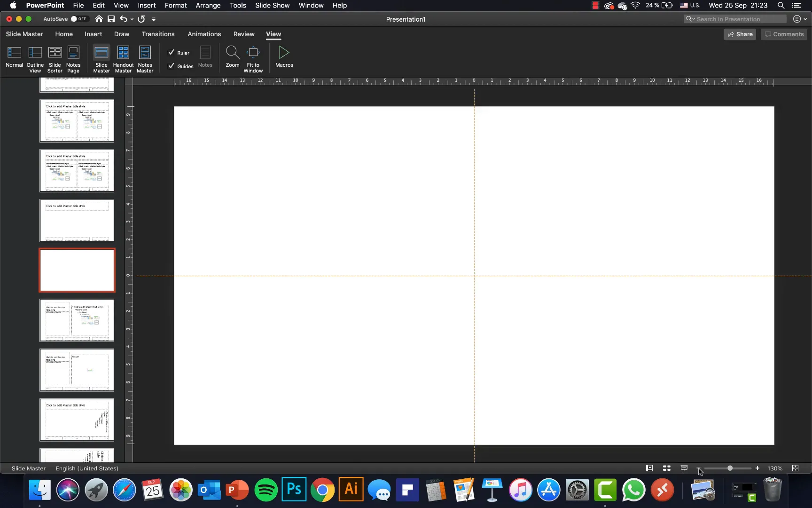Switch to Slide Sorter in status bar
Viewport: 812px width, 508px height.
[666, 468]
